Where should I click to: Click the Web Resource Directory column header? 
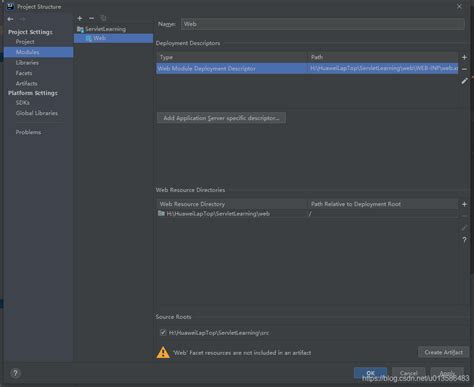click(x=232, y=204)
